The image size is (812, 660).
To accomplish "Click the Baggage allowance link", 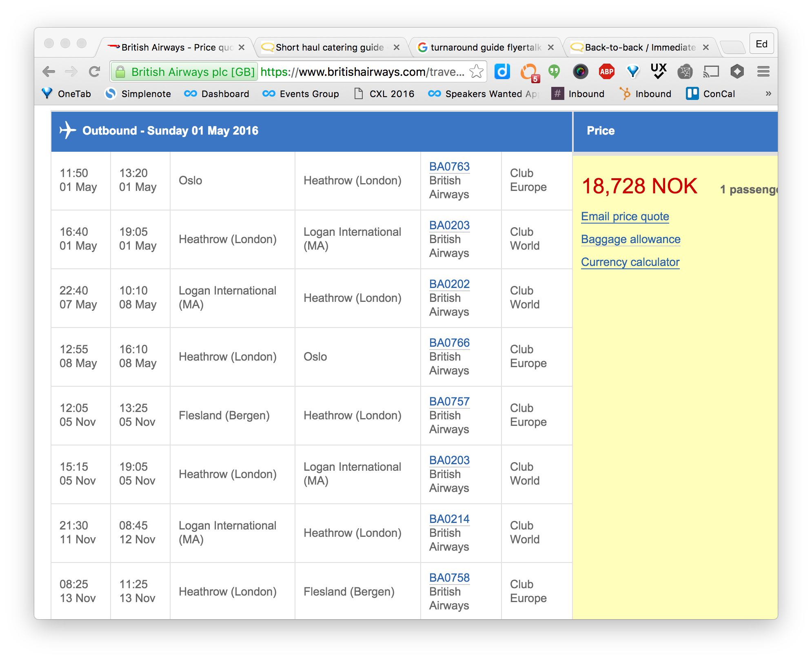I will click(631, 239).
